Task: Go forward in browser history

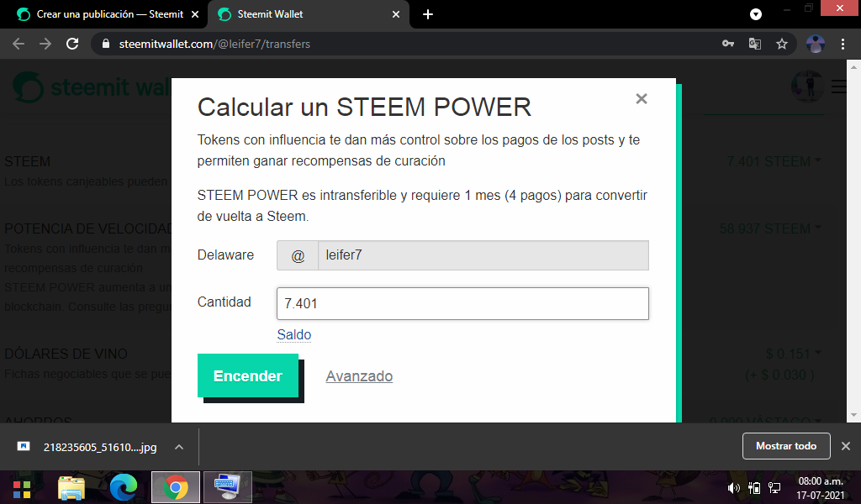Action: 45,44
